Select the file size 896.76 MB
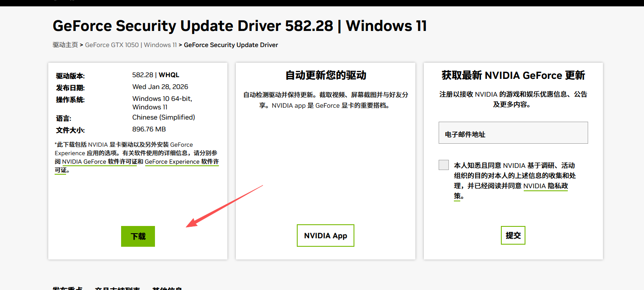Screen dimensions: 644x290 tap(149, 129)
